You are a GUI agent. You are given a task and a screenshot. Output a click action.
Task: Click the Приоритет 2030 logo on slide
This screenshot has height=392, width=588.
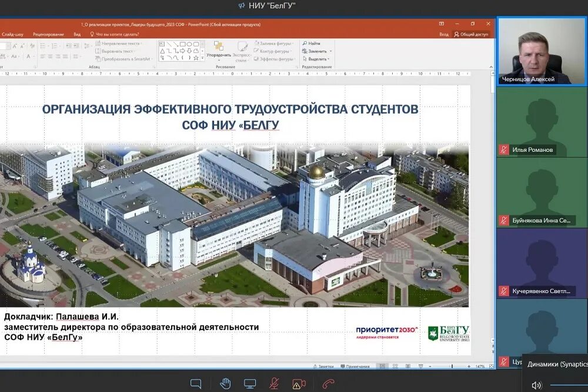(x=387, y=332)
